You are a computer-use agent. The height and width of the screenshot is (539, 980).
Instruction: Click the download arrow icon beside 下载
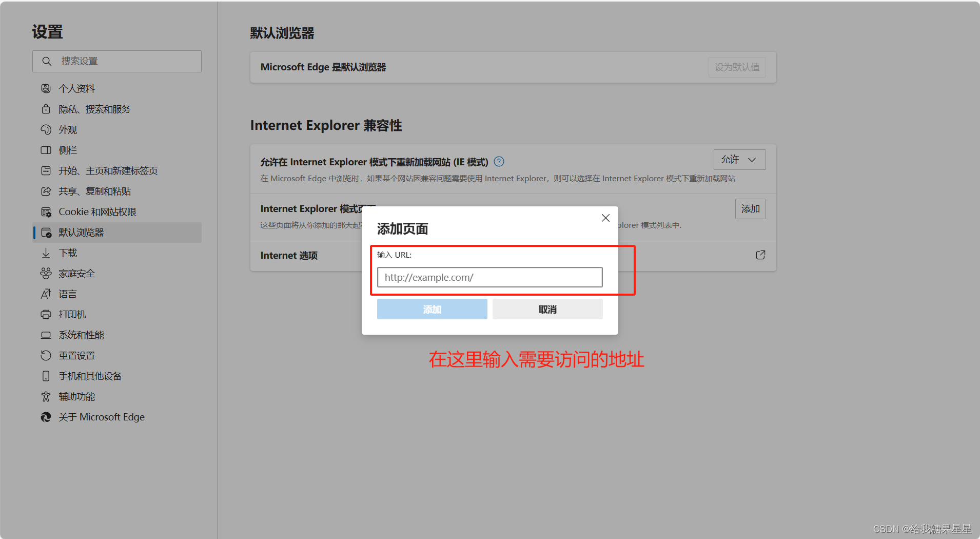tap(46, 253)
